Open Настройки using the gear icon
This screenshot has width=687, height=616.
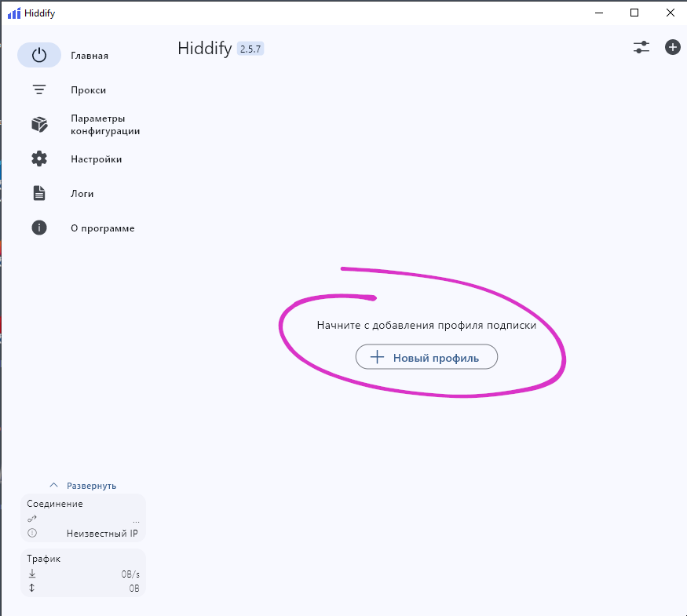39,159
